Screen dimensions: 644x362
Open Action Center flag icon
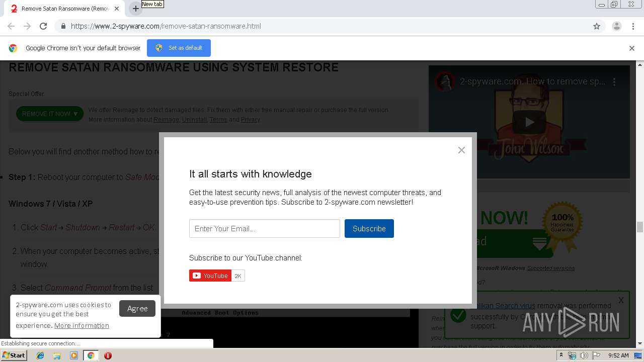(596, 355)
